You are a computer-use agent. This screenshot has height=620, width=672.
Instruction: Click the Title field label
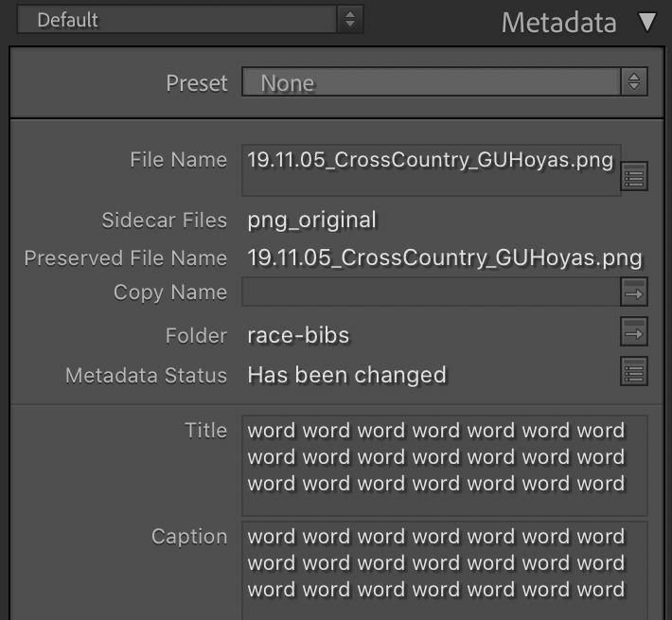(205, 431)
